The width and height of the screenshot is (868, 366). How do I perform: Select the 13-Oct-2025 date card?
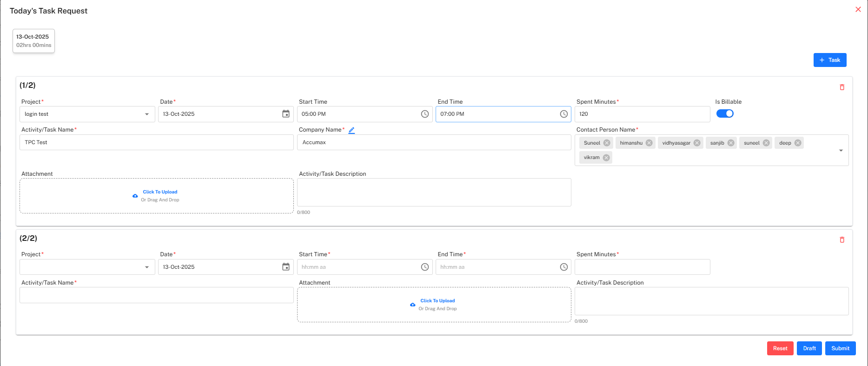(33, 41)
